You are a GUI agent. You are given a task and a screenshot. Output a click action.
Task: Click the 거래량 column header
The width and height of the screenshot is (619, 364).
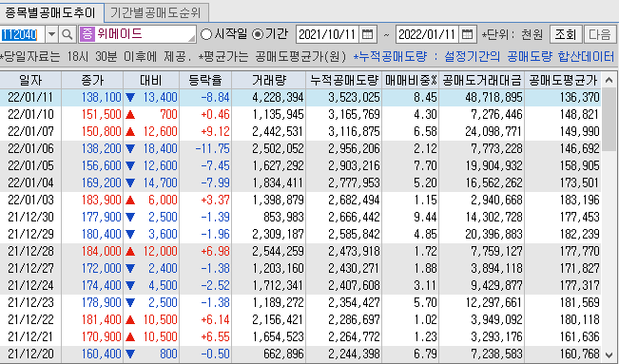[268, 80]
